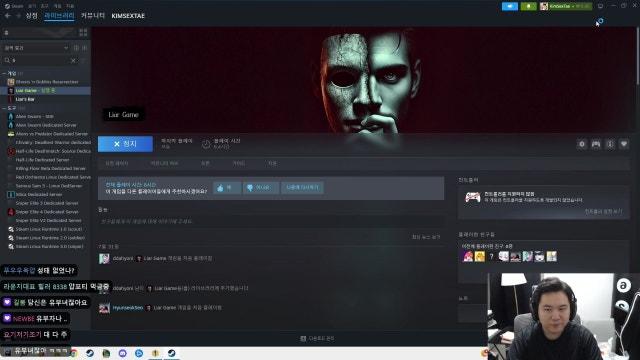Image resolution: width=640 pixels, height=360 pixels.
Task: Go back with the back arrow
Action: coord(7,16)
